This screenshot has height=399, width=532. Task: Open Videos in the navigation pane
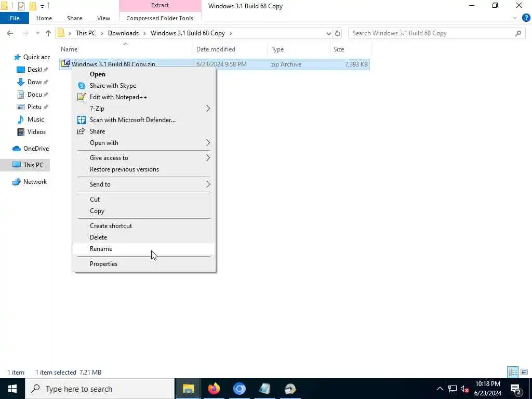click(32, 132)
